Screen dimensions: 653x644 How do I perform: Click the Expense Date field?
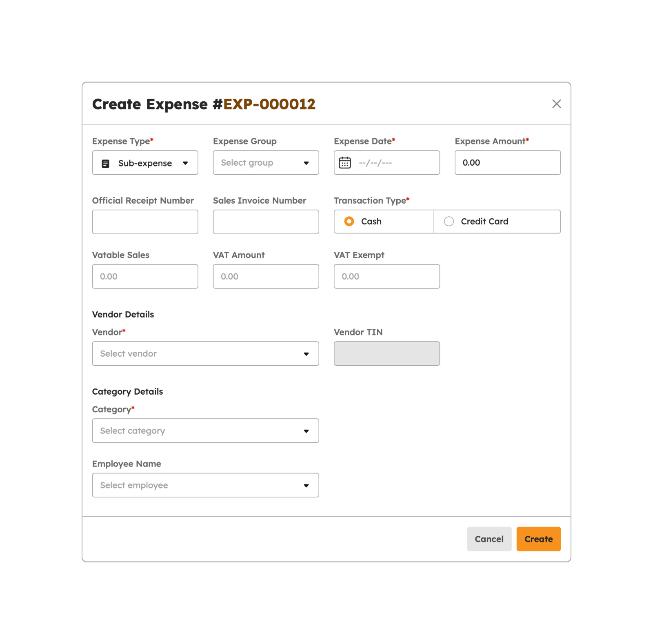[386, 162]
